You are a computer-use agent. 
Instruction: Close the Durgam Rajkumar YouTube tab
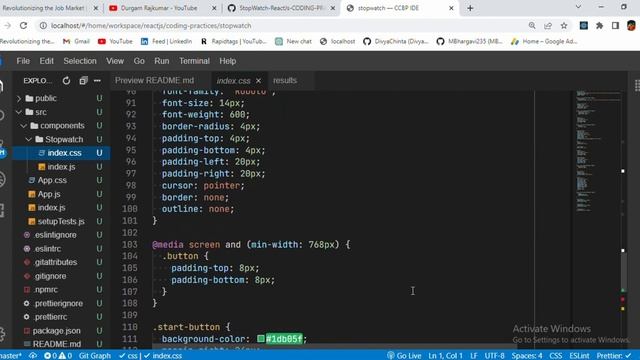point(214,8)
